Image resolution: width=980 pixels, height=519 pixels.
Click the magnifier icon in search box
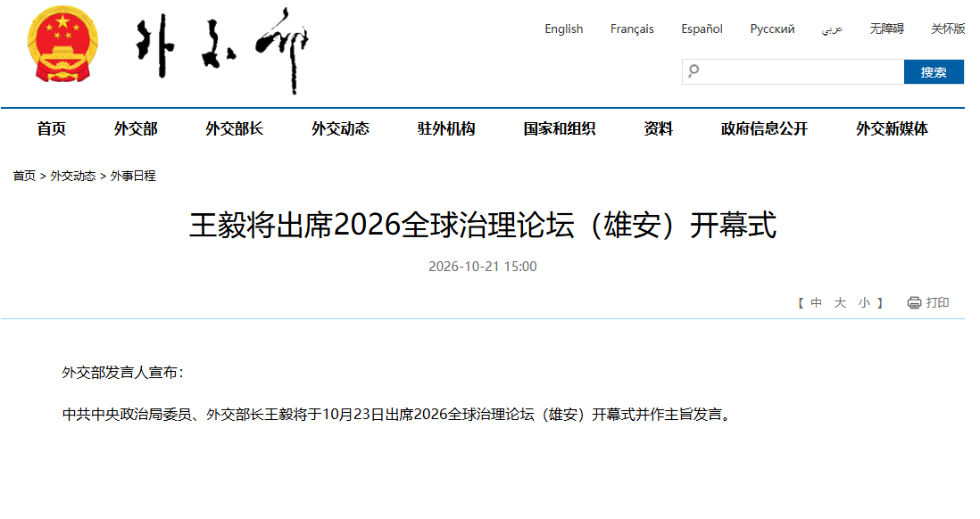pyautogui.click(x=693, y=71)
